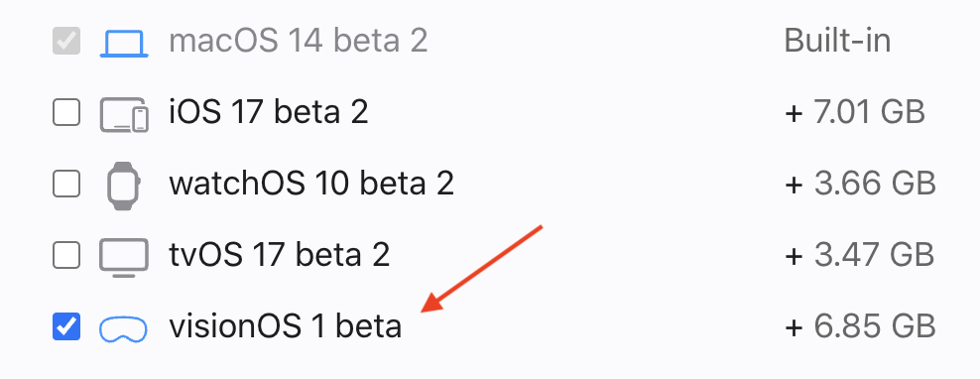Viewport: 980px width, 379px height.
Task: Tick the tvOS 17 beta 2 checkbox
Action: click(x=66, y=255)
